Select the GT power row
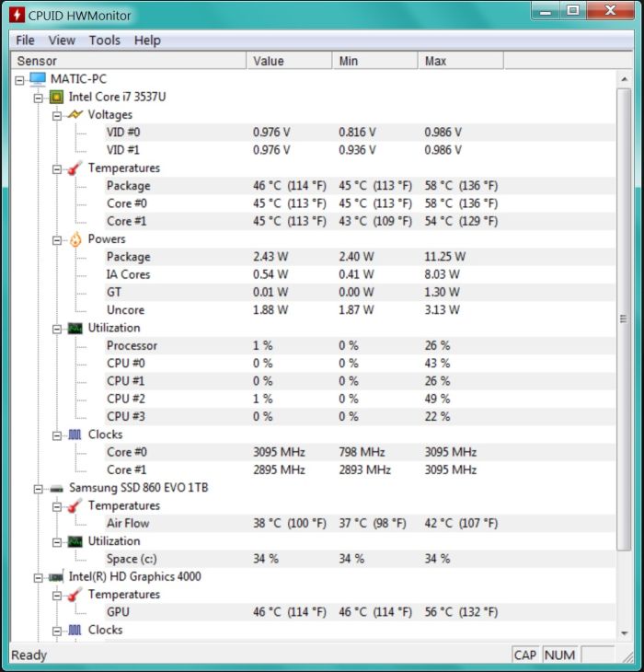 coord(360,293)
